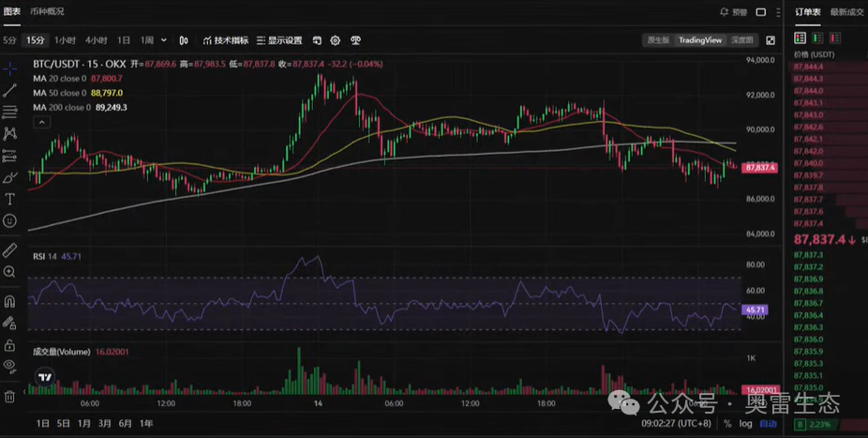Click 成交量(Volume) indicator legend
Screen dimensions: 868x438
tap(81, 352)
